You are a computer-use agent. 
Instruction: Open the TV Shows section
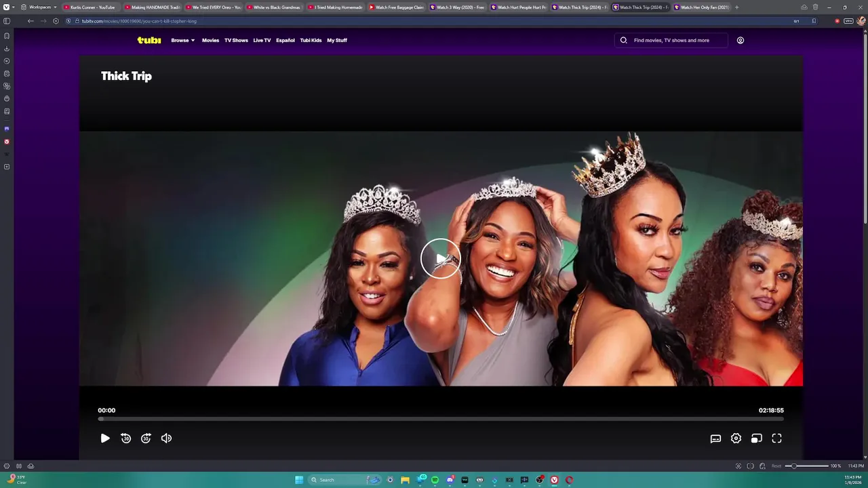click(x=236, y=40)
